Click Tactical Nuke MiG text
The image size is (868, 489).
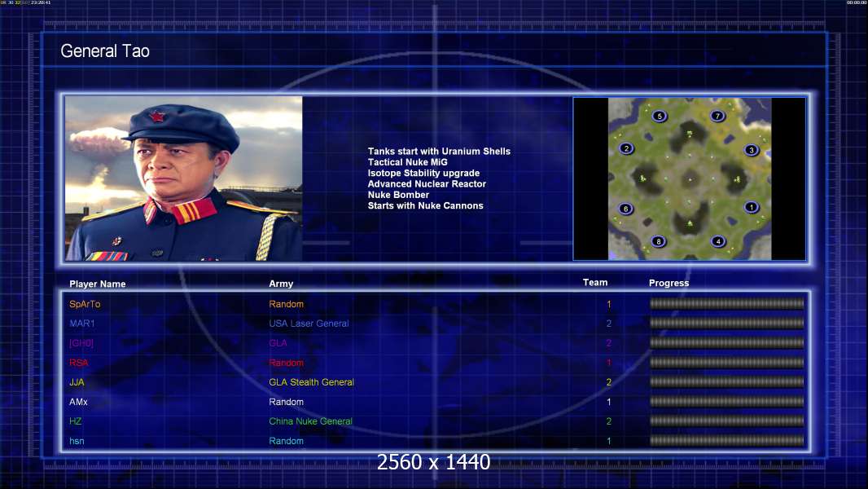[x=407, y=162]
